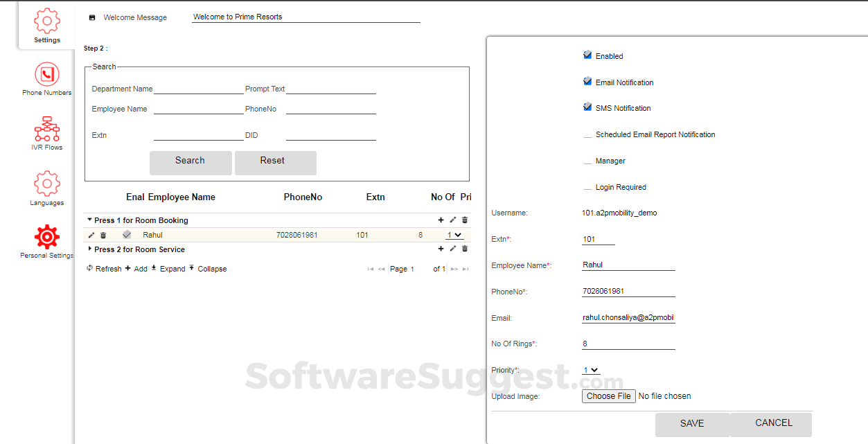Open IVR Flows sidebar icon

coord(46,129)
